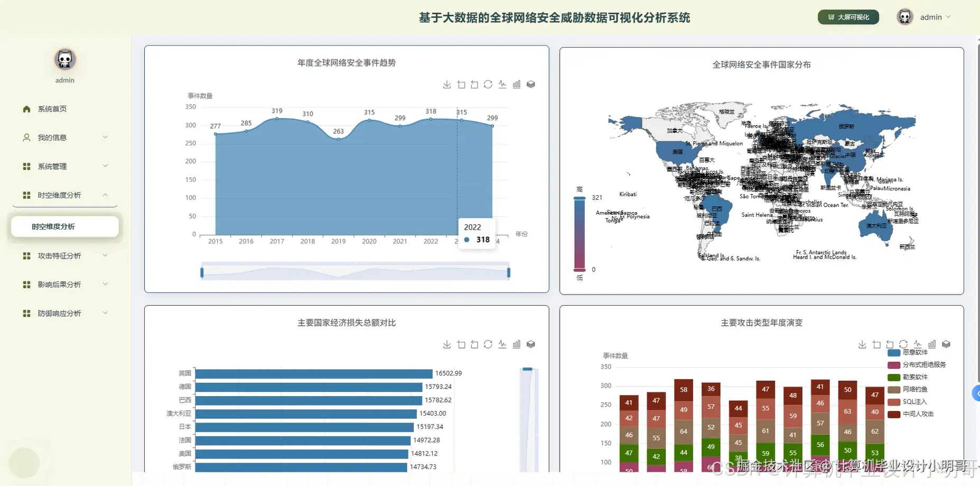Collapse the 时空维度分析 parent menu chevron
The height and width of the screenshot is (486, 980).
(x=105, y=195)
